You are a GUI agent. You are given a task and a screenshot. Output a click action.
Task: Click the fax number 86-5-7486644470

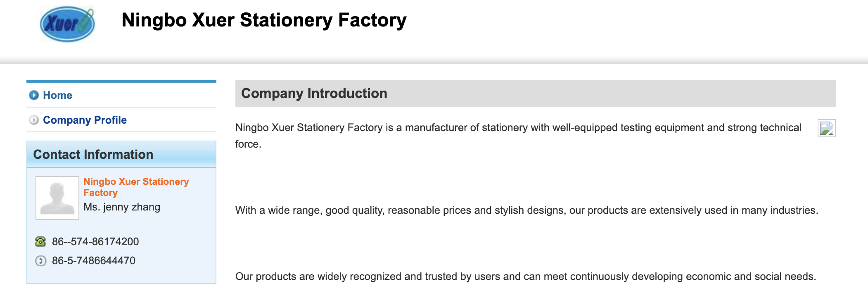[94, 261]
